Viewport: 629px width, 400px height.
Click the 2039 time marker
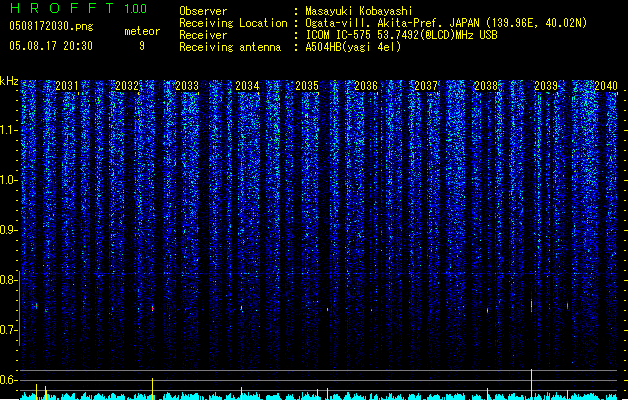tap(546, 86)
